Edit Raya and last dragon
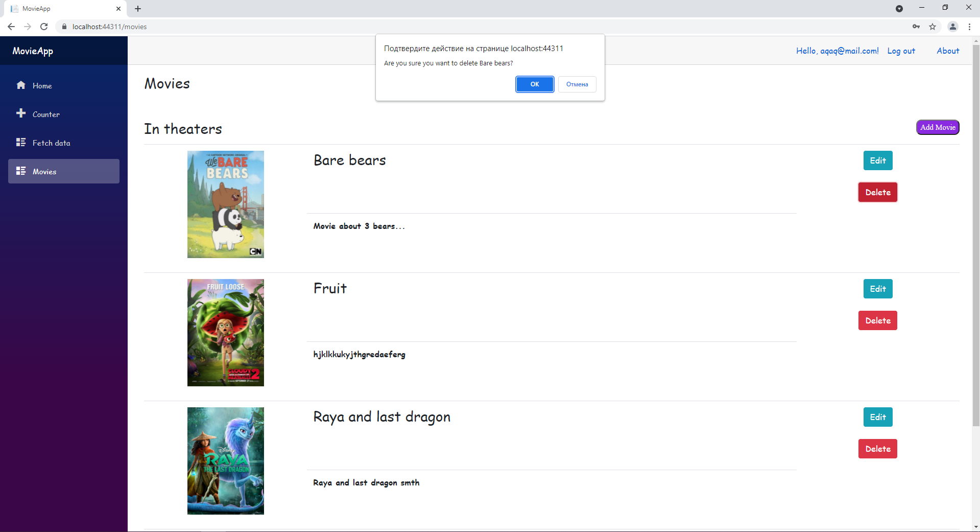Image resolution: width=980 pixels, height=532 pixels. pyautogui.click(x=878, y=417)
